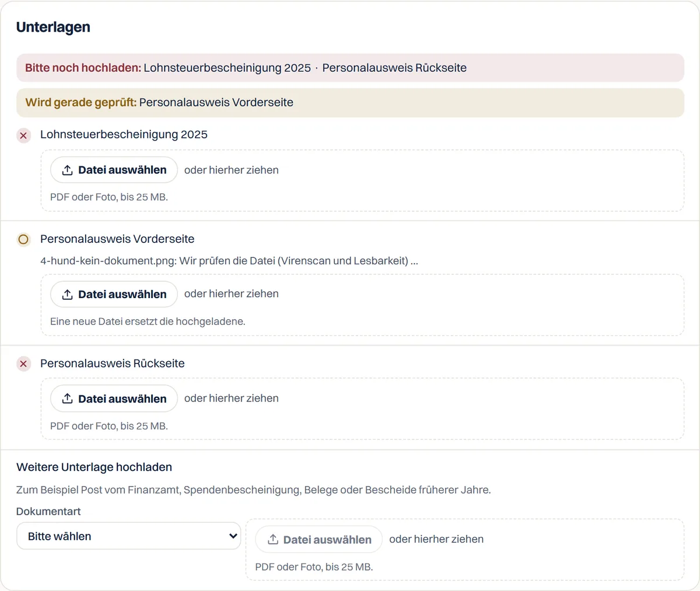The image size is (700, 591).
Task: Click the 'Weitere Unterlage hochladen' heading
Action: pos(94,467)
